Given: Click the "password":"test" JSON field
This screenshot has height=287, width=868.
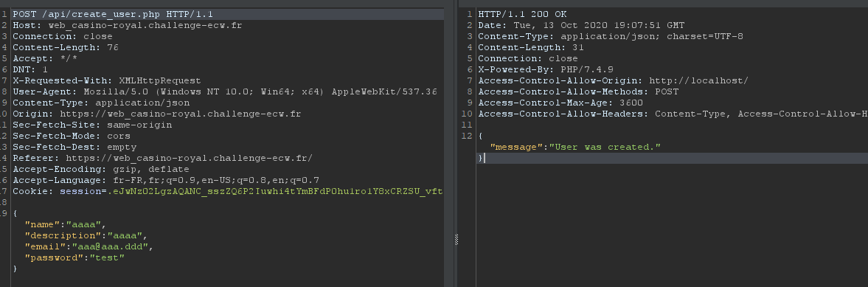Looking at the screenshot, I should coord(74,258).
